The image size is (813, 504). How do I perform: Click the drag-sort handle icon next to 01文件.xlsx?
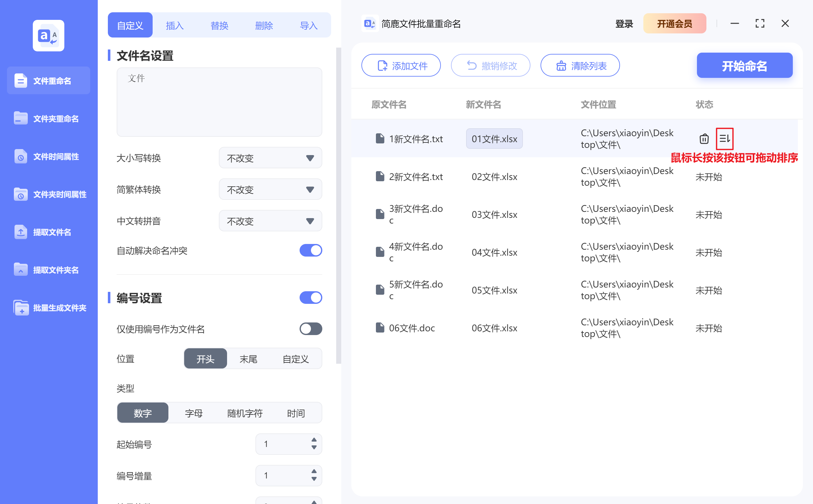(725, 139)
